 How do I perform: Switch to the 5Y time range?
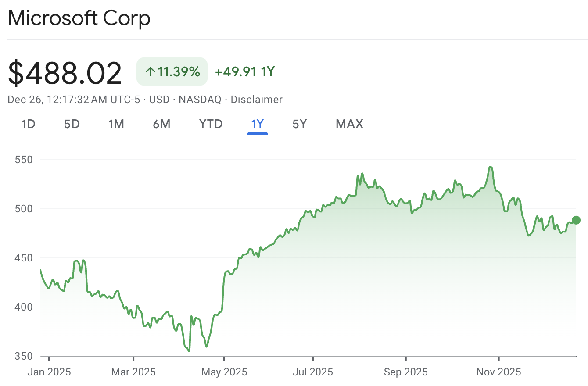pos(300,124)
